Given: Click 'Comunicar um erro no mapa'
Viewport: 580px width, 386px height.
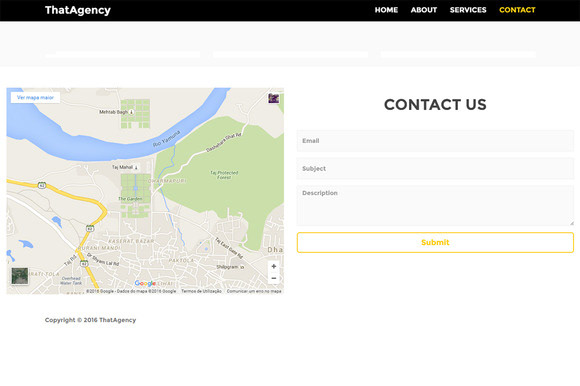Looking at the screenshot, I should point(254,291).
